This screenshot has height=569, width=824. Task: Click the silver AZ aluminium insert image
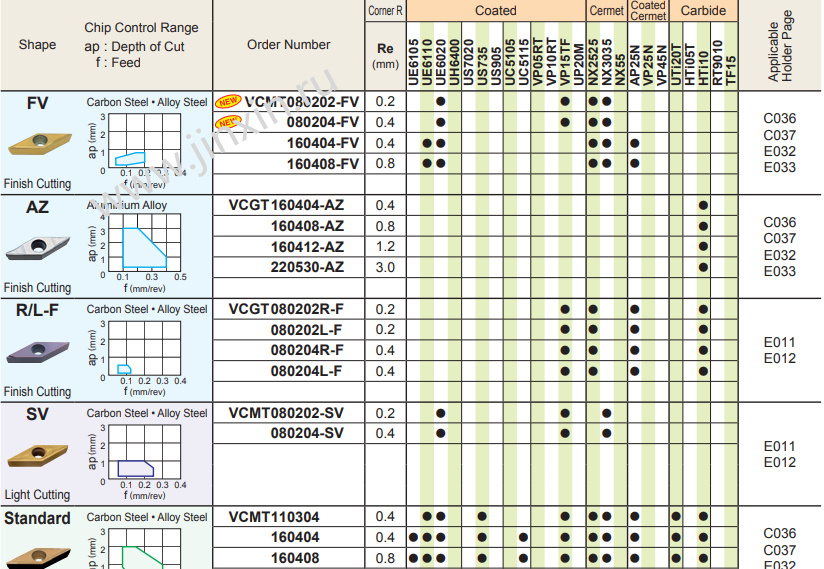click(x=37, y=246)
